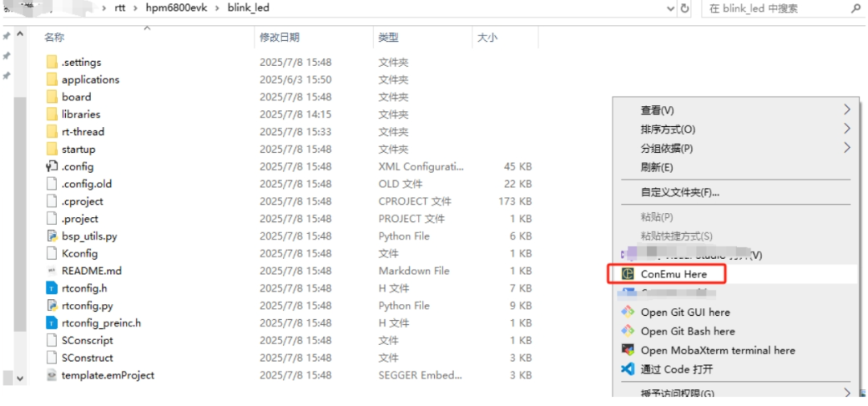
Task: Select the .project file name
Action: pos(80,218)
